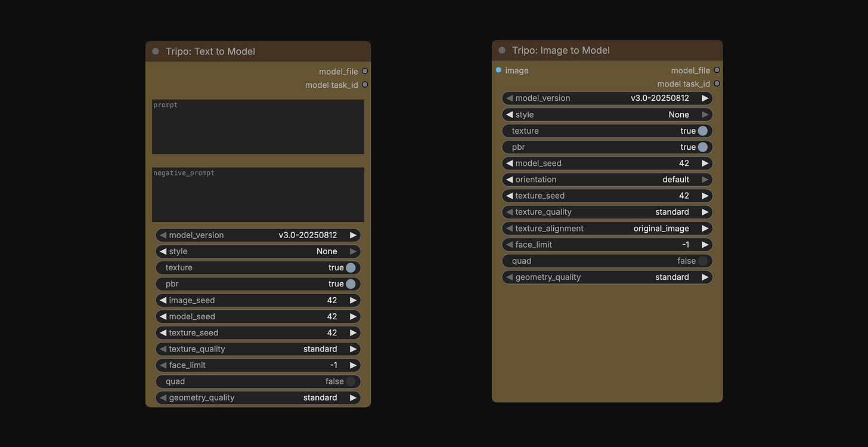Screen dimensions: 868x447
Task: Select the Tripo: Image to Model title bar
Action: 607,50
